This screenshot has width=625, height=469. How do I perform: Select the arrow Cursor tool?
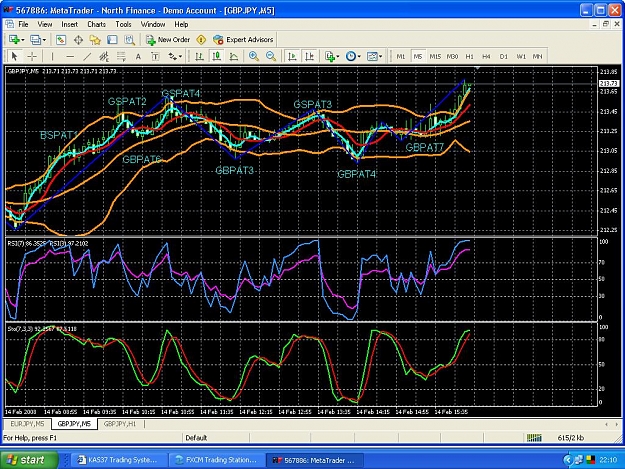pyautogui.click(x=14, y=57)
